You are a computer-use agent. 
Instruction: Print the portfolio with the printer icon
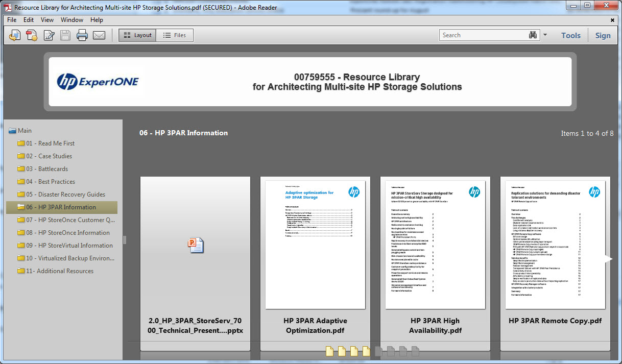[x=82, y=35]
